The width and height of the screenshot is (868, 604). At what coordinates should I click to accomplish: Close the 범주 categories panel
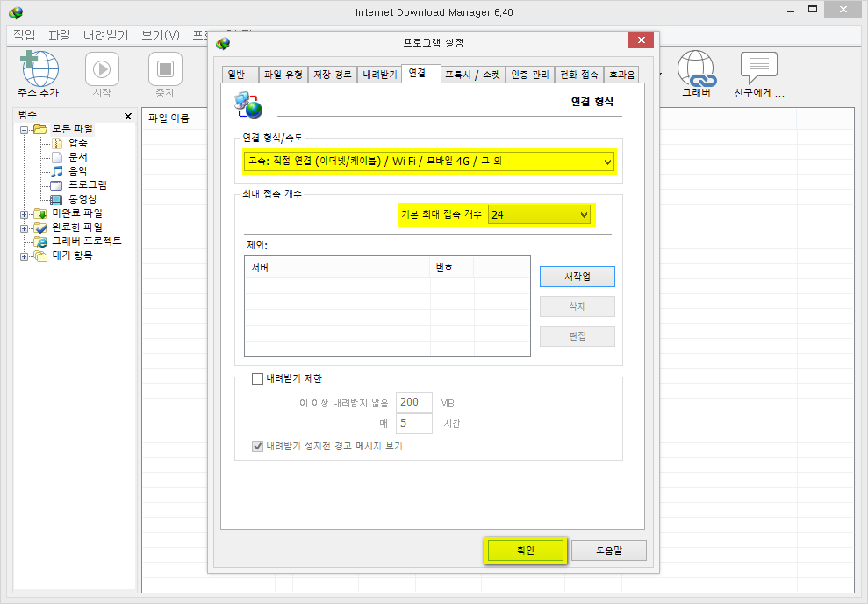[128, 116]
